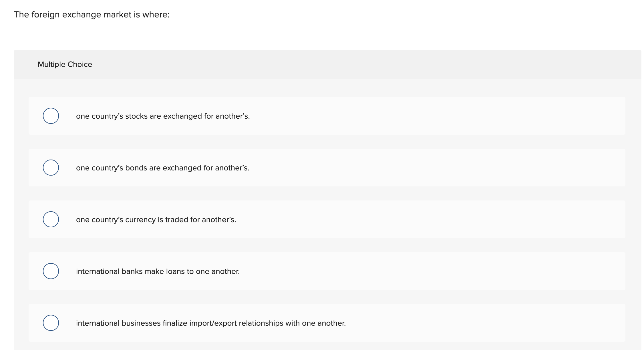Click the question text about foreign exchange market
The height and width of the screenshot is (350, 644).
(x=92, y=15)
